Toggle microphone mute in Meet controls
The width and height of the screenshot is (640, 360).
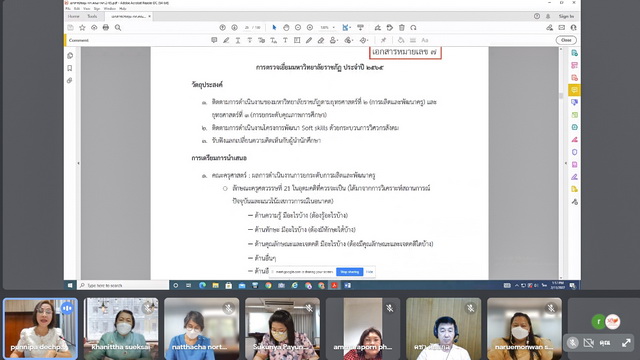click(x=572, y=343)
